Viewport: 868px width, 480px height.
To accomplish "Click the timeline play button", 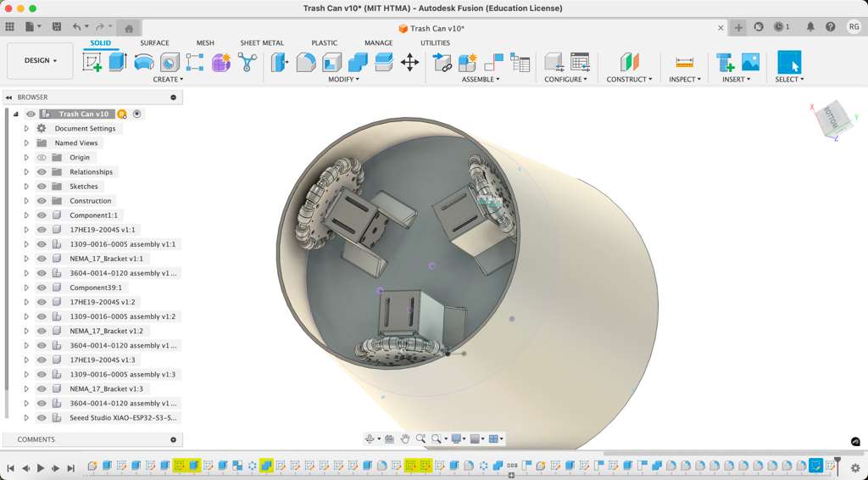I will point(40,468).
